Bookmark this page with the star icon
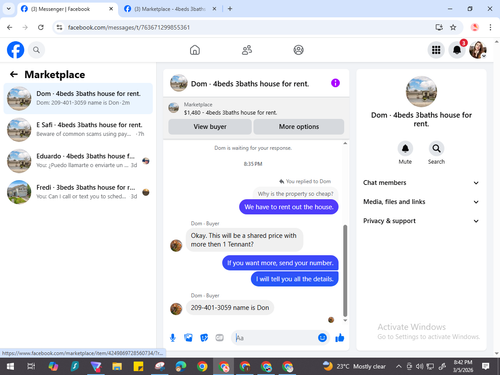The image size is (500, 375). tap(453, 27)
